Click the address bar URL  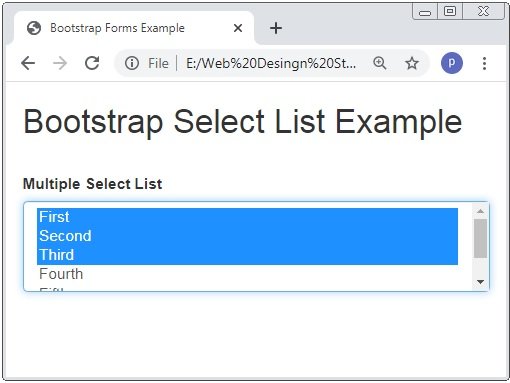[x=271, y=63]
